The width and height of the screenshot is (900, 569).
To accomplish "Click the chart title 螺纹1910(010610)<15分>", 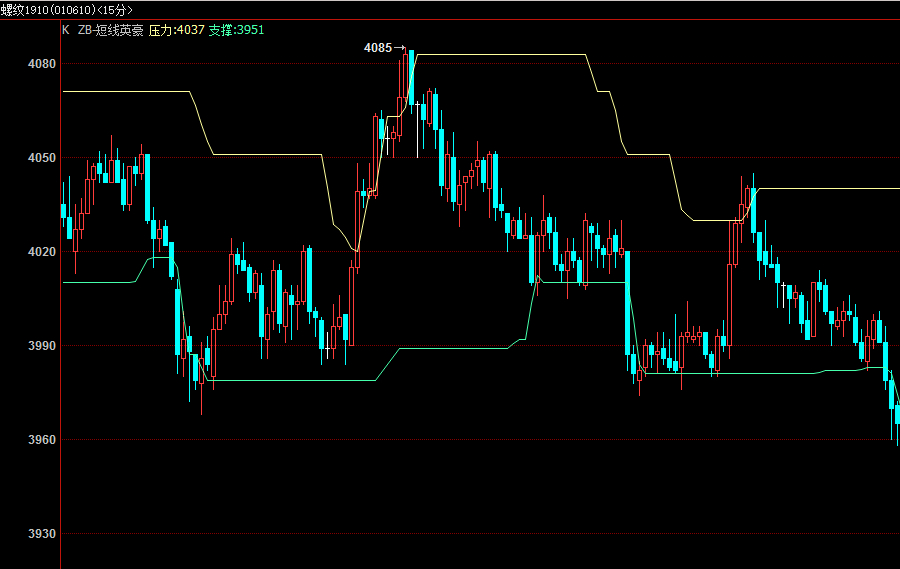I will point(67,10).
